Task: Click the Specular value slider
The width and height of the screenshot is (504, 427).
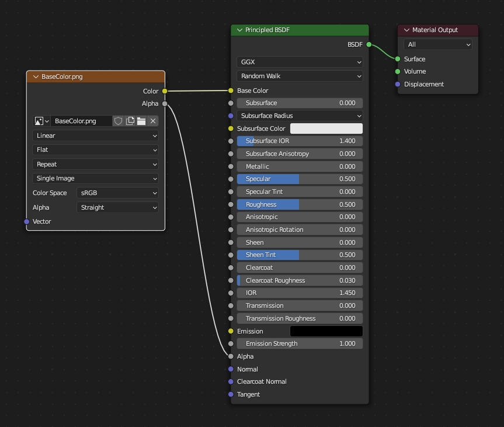Action: pos(300,179)
